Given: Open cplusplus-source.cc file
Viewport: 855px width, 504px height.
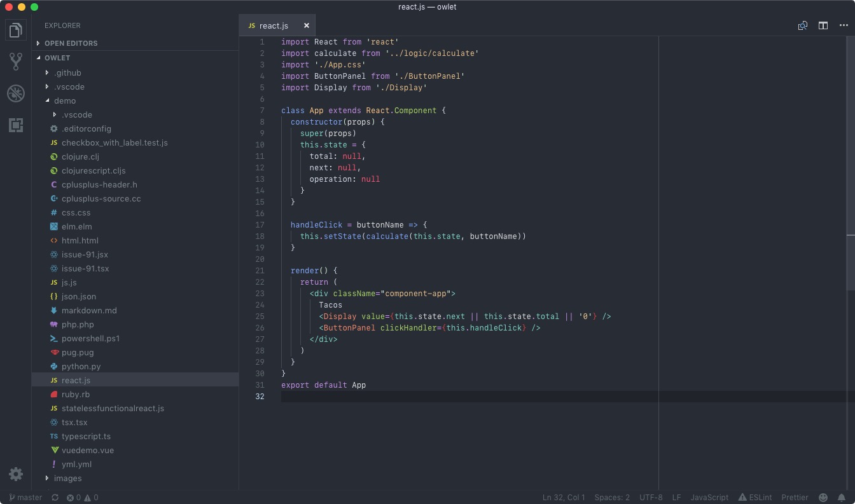Looking at the screenshot, I should click(x=135, y=198).
